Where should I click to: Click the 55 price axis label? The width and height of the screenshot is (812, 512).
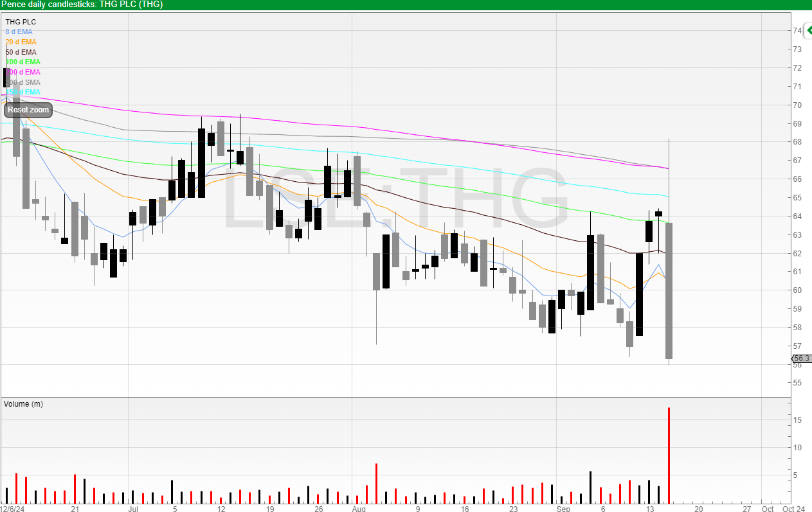click(x=797, y=382)
